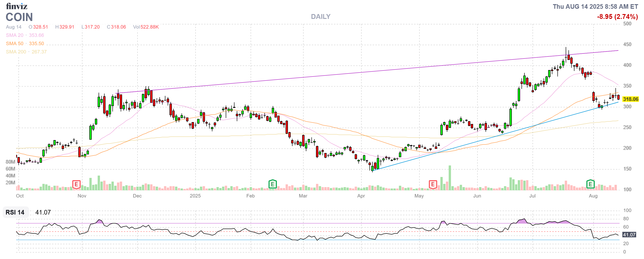Click the tallest volume bar in May
This screenshot has height=259, width=644.
(450, 177)
